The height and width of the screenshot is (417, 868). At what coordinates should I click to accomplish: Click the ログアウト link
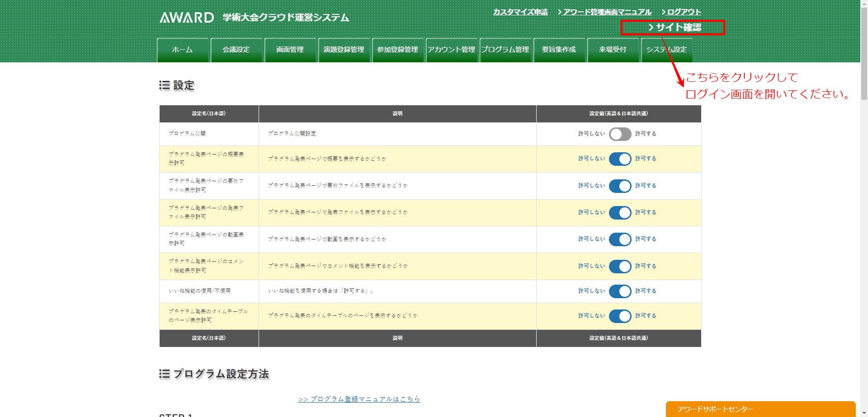(x=684, y=12)
